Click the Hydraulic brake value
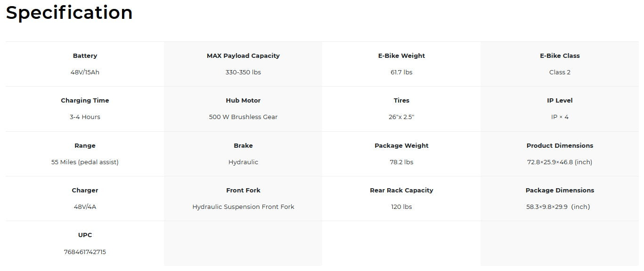The width and height of the screenshot is (644, 271). pyautogui.click(x=243, y=162)
